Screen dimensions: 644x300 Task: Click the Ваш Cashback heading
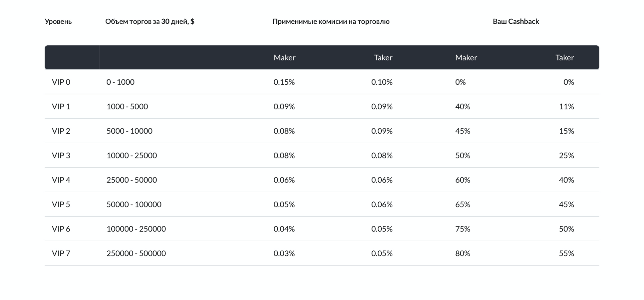[x=516, y=21]
